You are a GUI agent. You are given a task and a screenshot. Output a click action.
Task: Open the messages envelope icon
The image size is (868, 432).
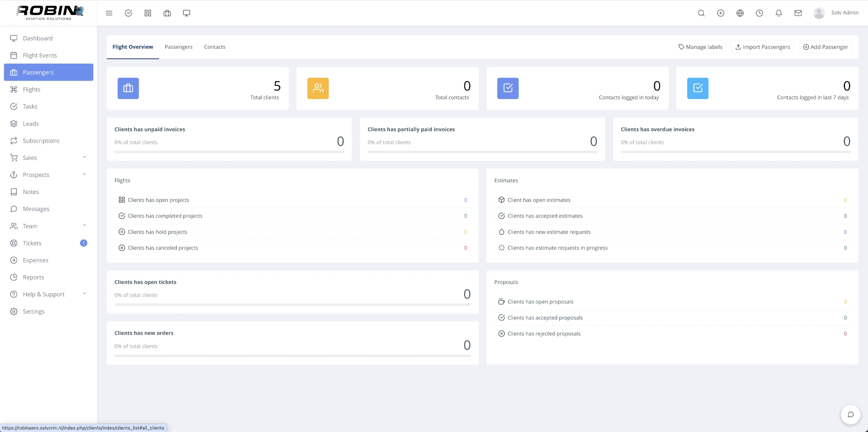tap(798, 13)
